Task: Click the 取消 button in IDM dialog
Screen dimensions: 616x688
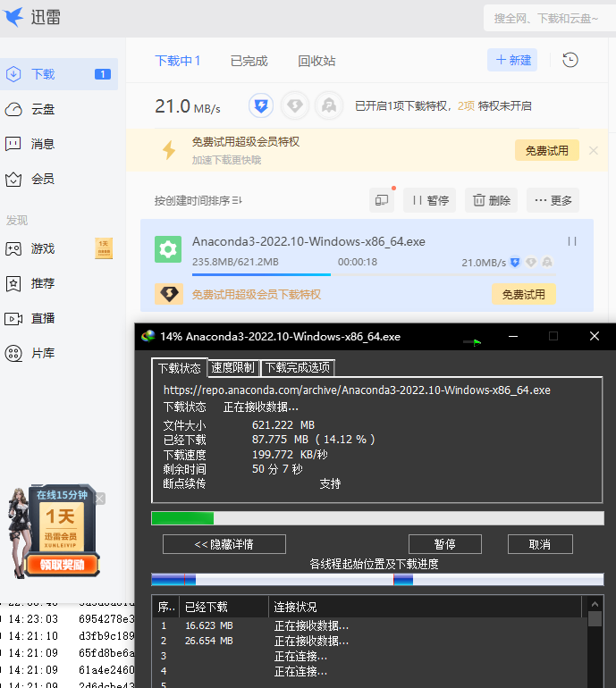Action: 540,544
